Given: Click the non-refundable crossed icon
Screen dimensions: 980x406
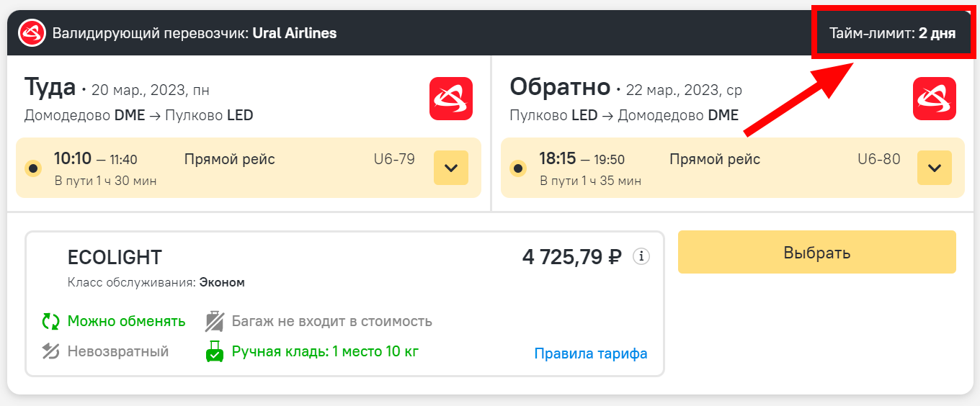Looking at the screenshot, I should click(x=50, y=351).
